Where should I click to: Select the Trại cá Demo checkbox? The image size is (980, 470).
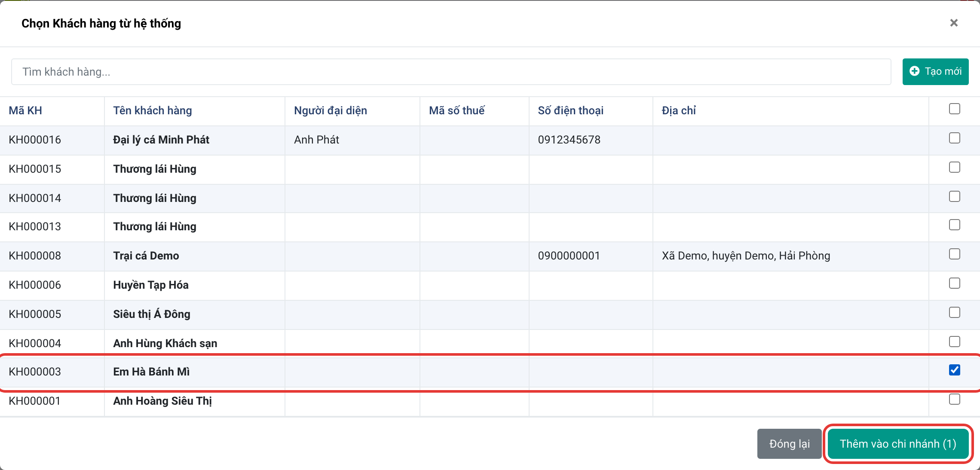(x=954, y=254)
